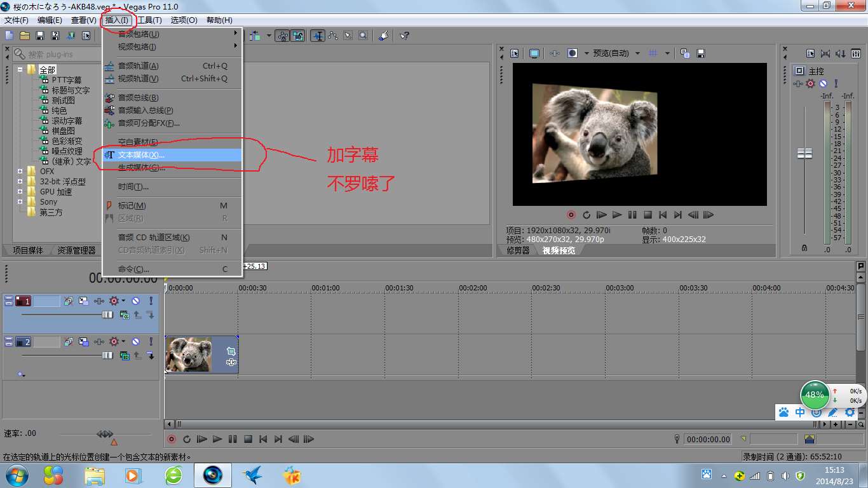The image size is (868, 488).
Task: Open the split screen view dropdown arrow
Action: click(x=587, y=53)
